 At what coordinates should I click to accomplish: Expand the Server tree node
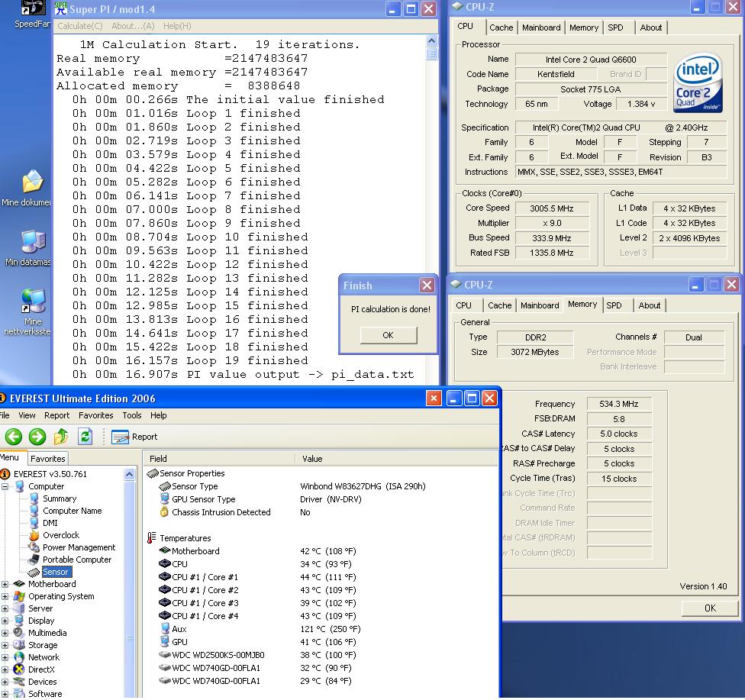coord(5,608)
